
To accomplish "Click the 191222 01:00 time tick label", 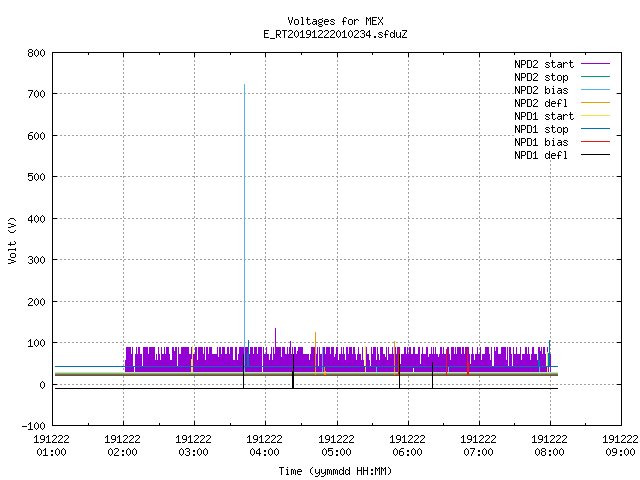I will (x=51, y=446).
